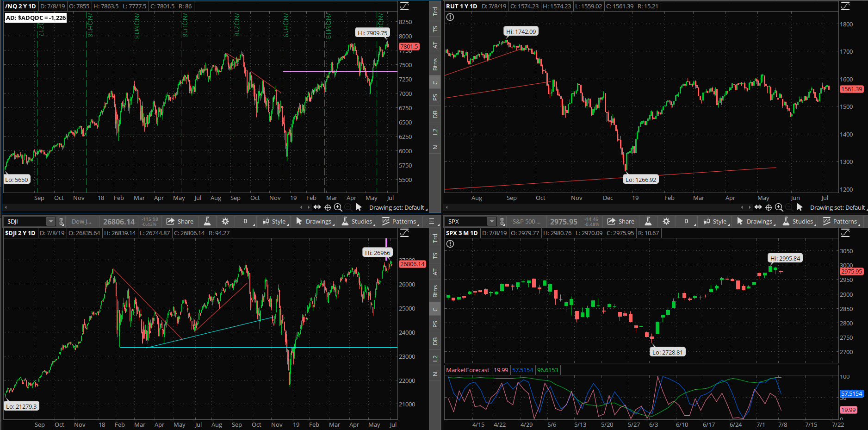Open the D timeframe dropdown in the SPX toolbar
This screenshot has height=430, width=868.
(x=687, y=221)
